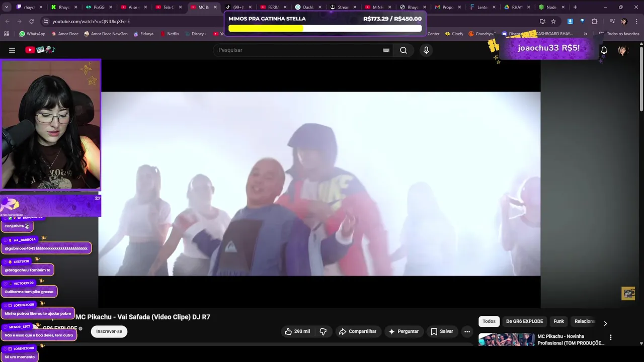Screen dimensions: 644x362
Task: Open the Netflix bookmark
Action: click(x=170, y=34)
